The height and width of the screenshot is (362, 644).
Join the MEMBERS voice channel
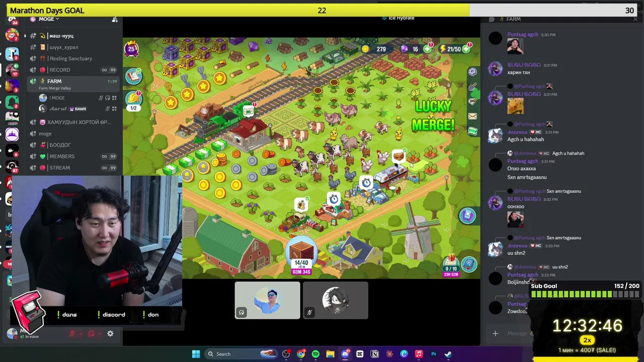click(73, 156)
